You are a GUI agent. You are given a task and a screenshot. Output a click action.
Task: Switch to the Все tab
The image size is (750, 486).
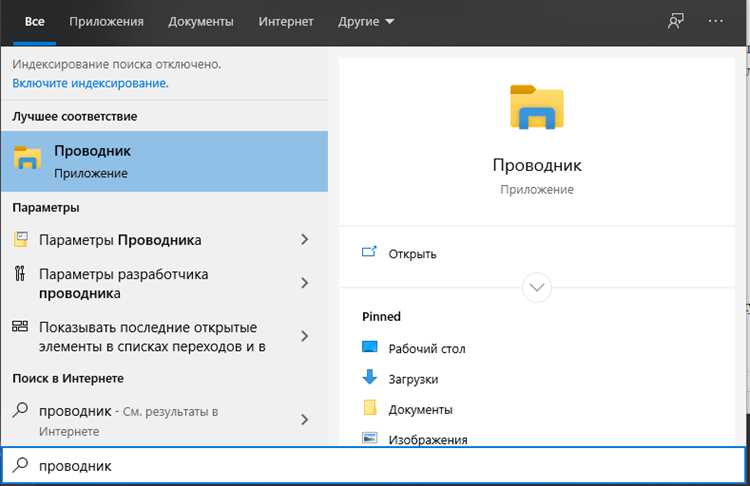tap(34, 22)
